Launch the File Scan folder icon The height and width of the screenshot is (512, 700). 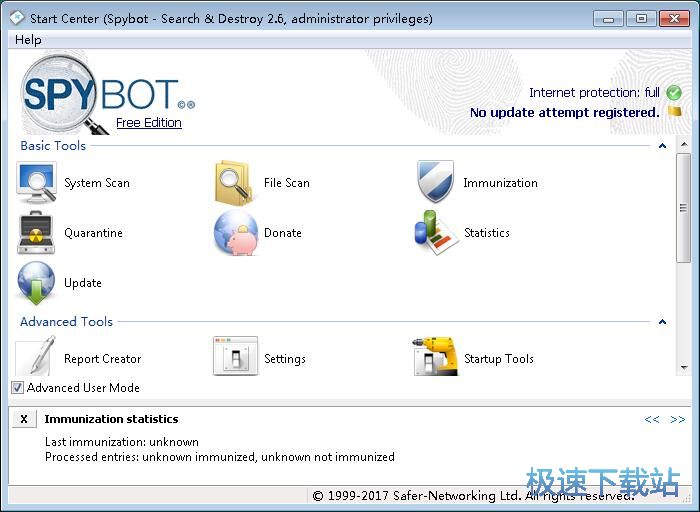(234, 183)
